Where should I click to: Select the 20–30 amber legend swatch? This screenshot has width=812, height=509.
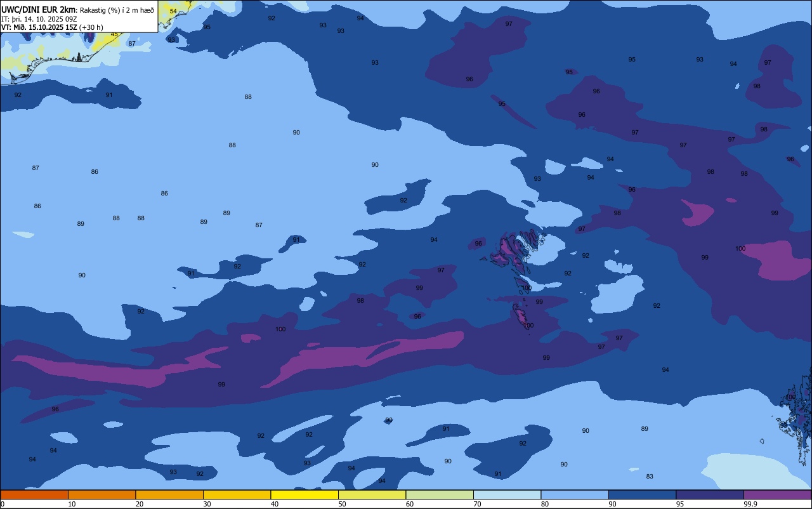(x=169, y=494)
